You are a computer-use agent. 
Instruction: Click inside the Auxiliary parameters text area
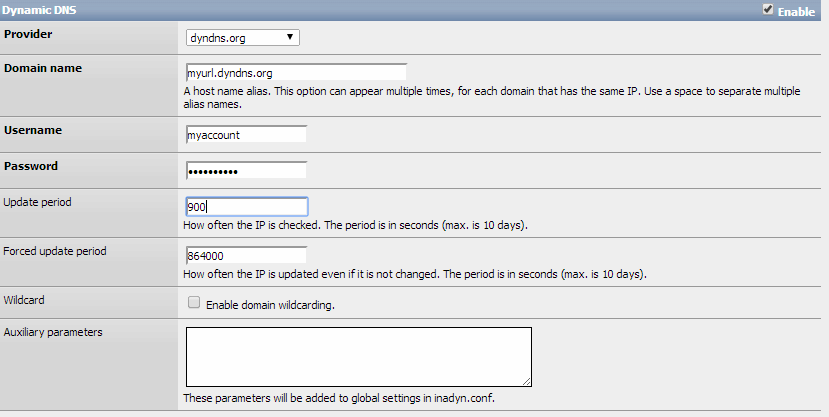pyautogui.click(x=358, y=356)
